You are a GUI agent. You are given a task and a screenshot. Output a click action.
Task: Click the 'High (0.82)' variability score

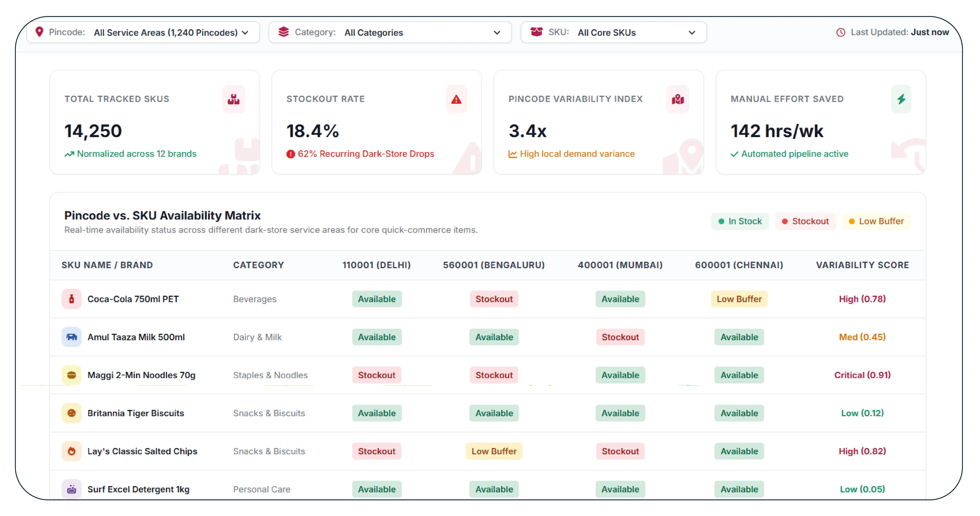(x=862, y=451)
